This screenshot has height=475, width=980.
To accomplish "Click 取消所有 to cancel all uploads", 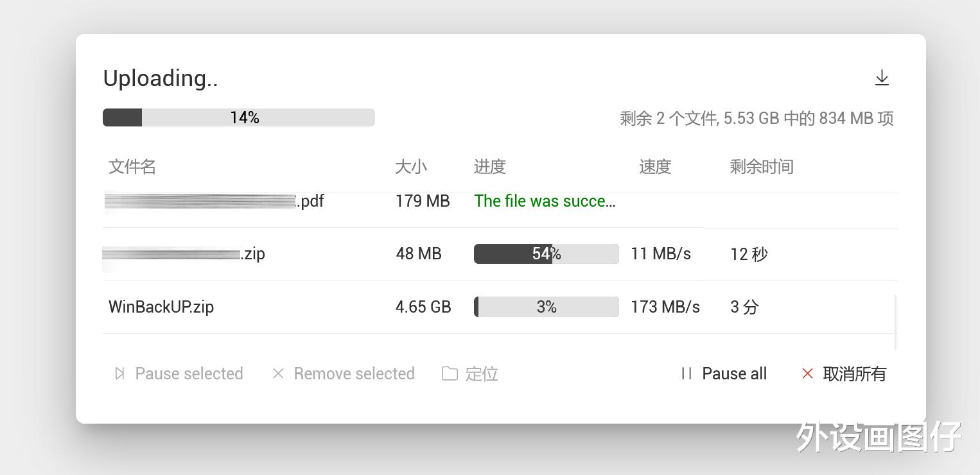I will (x=855, y=374).
